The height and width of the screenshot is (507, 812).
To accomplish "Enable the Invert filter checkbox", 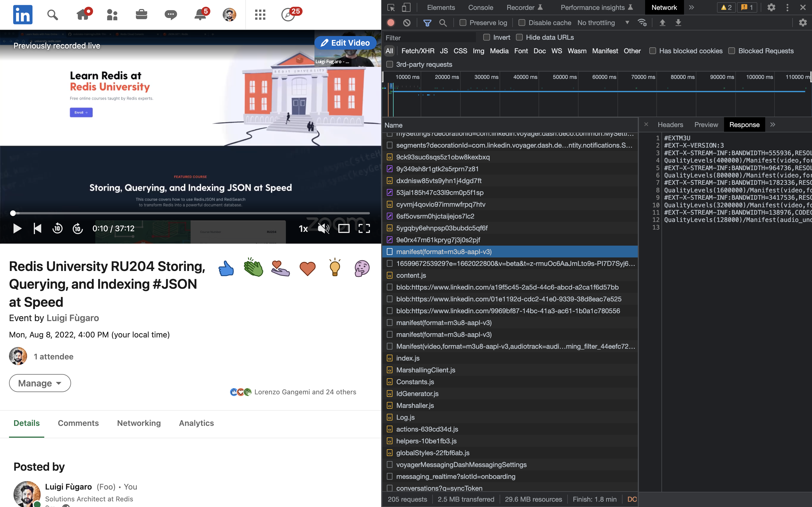I will 486,37.
